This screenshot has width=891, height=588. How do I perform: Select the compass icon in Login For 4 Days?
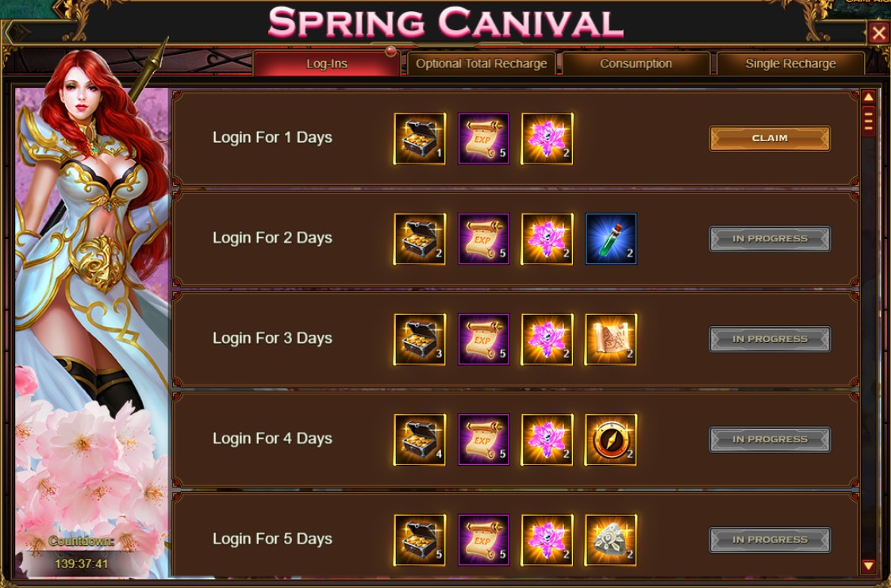(x=611, y=440)
